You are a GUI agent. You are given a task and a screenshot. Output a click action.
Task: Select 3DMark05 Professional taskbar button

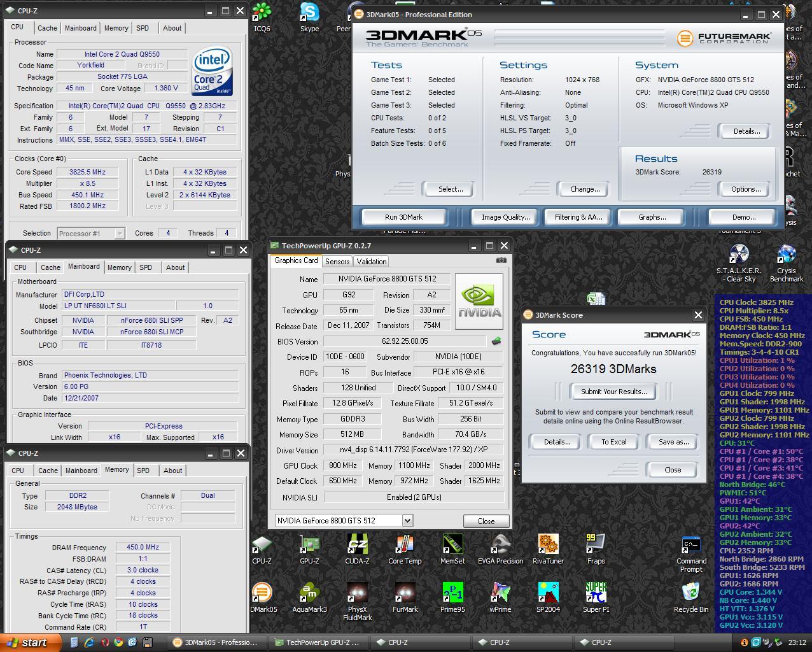click(216, 642)
